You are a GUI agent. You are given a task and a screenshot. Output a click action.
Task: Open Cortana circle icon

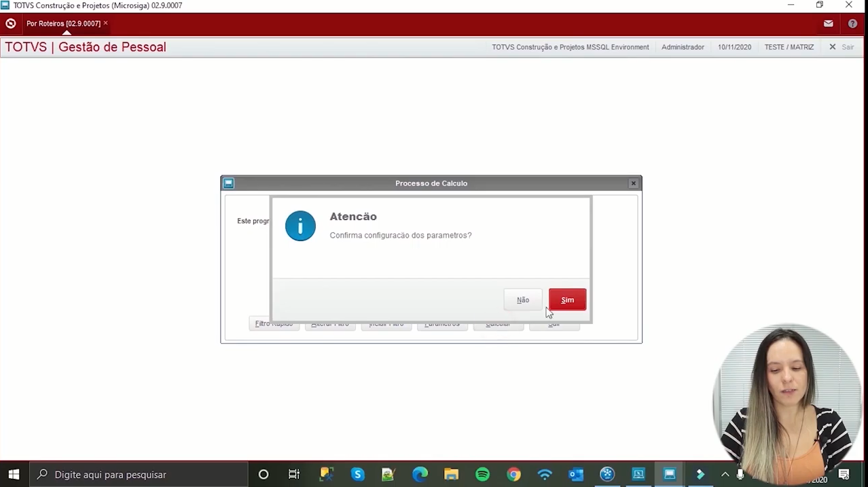264,474
